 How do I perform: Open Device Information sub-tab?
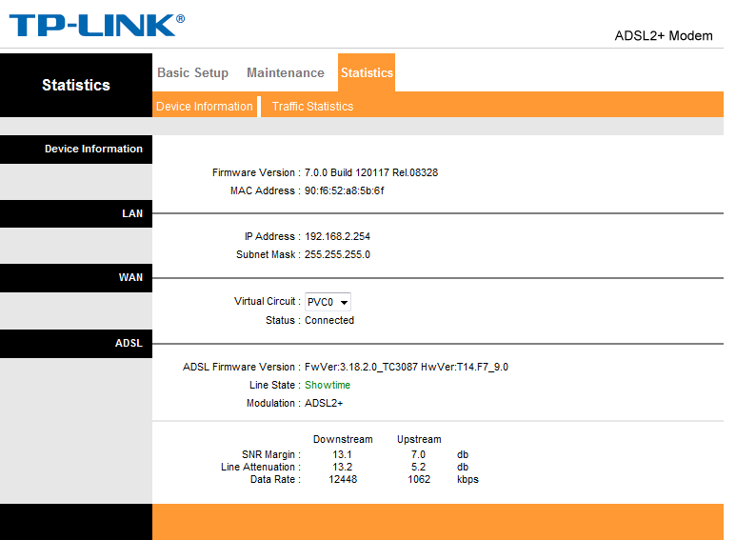[x=205, y=107]
